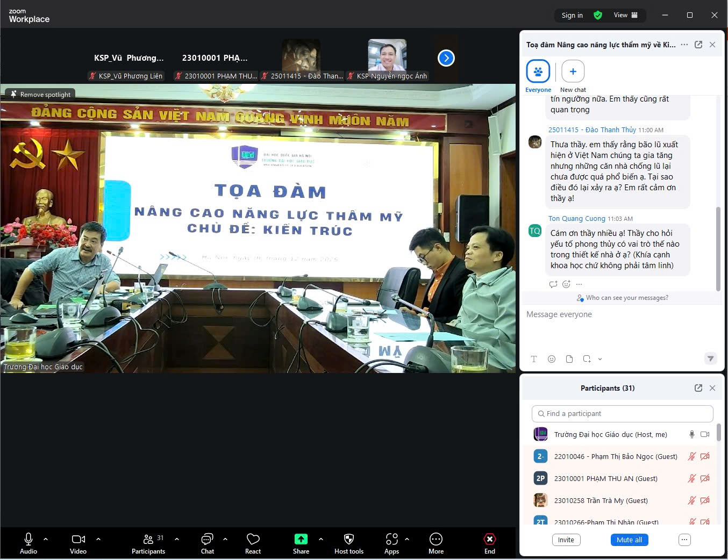This screenshot has width=728, height=560.
Task: Click the emoji icon in chat composer
Action: coord(552,359)
